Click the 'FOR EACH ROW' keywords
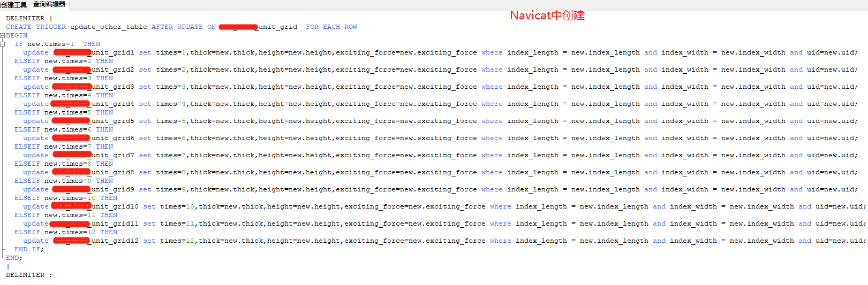 [331, 27]
